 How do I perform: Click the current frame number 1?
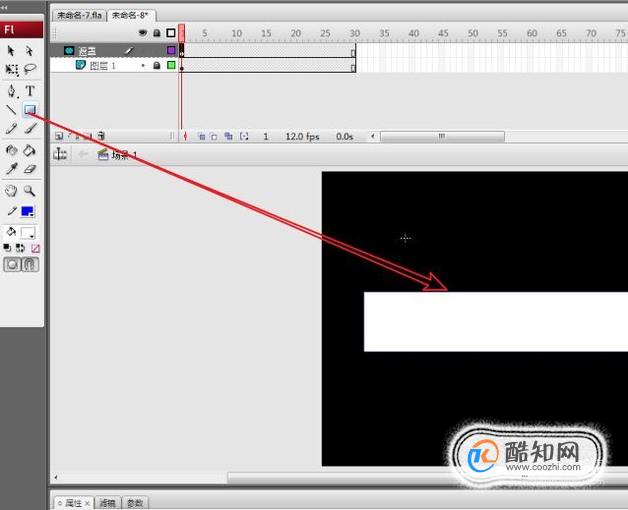coord(266,137)
